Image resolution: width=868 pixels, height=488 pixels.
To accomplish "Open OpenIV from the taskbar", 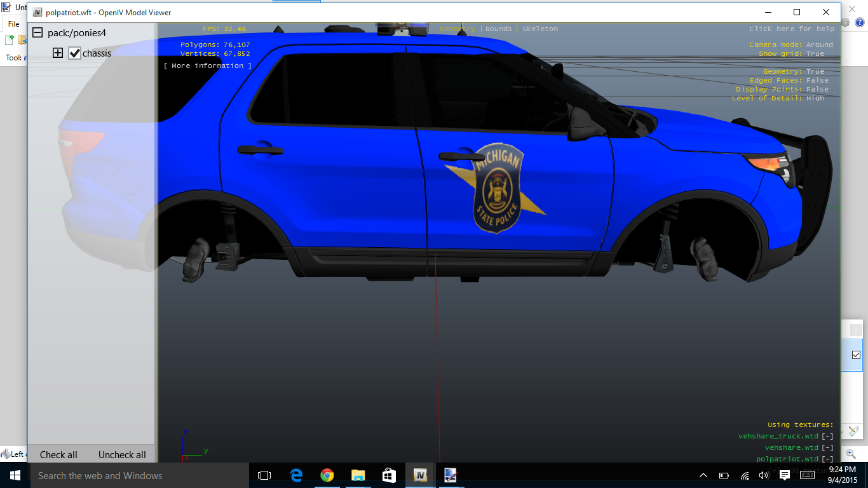I will coord(420,475).
